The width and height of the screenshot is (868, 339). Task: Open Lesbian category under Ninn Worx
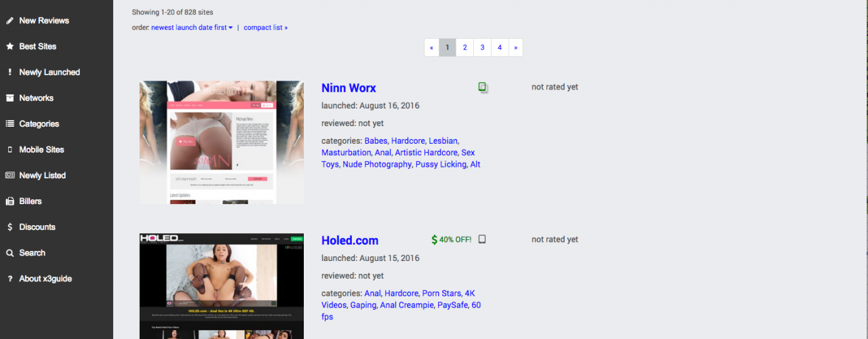click(443, 141)
